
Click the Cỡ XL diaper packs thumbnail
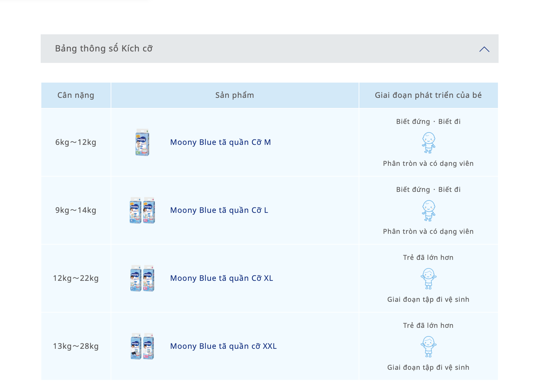142,278
